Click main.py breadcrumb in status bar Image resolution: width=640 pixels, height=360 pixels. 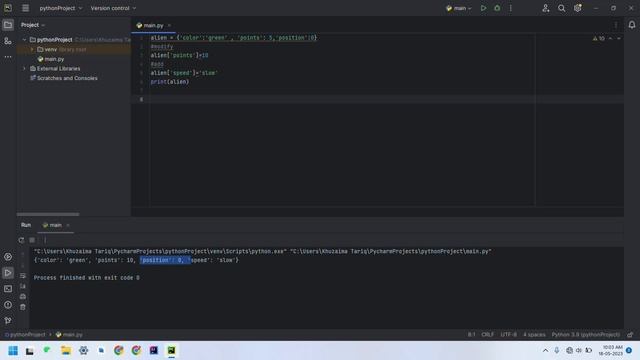coord(69,335)
